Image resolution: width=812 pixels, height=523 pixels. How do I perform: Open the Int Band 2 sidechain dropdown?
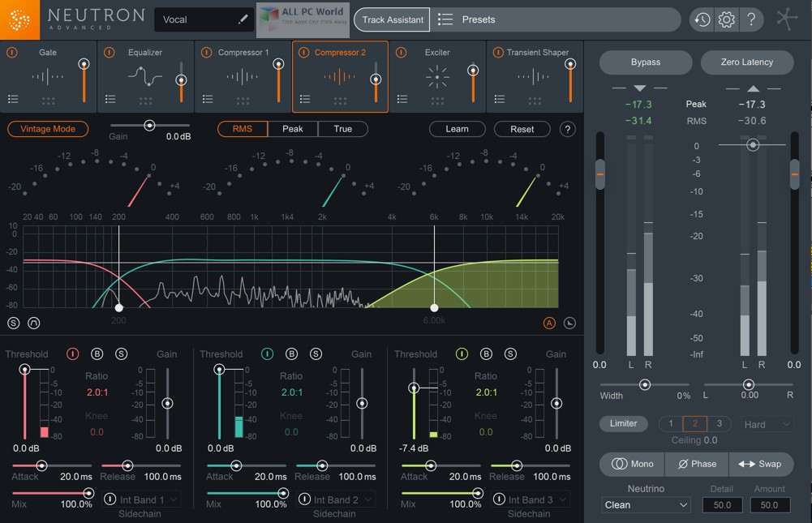[x=336, y=499]
